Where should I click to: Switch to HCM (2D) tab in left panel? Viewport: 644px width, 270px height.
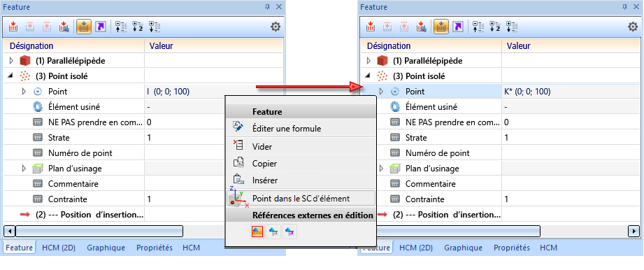[58, 248]
